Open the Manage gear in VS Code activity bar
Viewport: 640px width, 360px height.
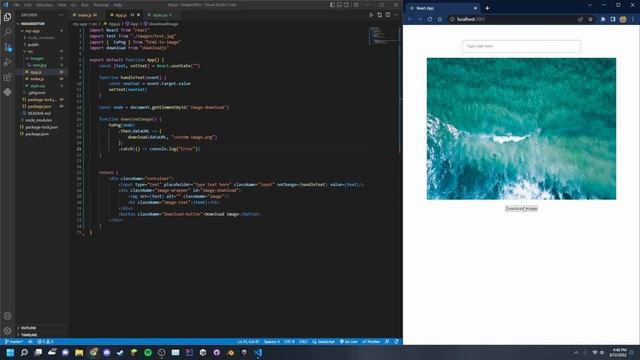pyautogui.click(x=7, y=331)
